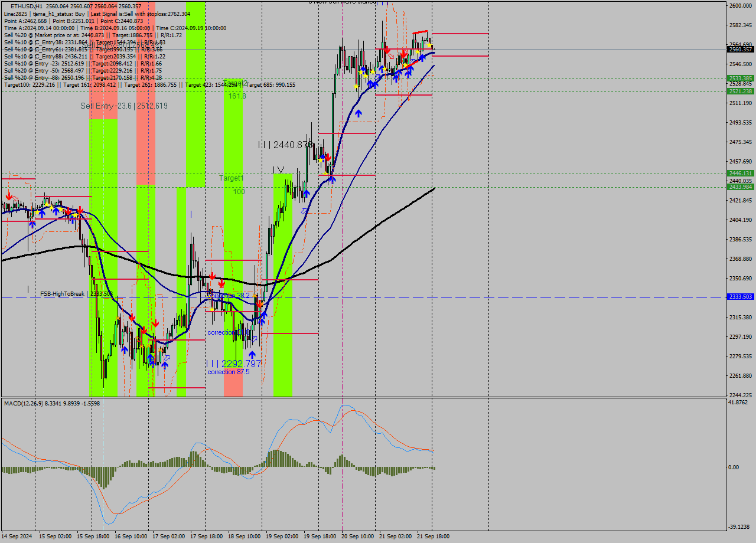
Task: Click the '20 Sep 10:00' time label
Action: point(357,537)
